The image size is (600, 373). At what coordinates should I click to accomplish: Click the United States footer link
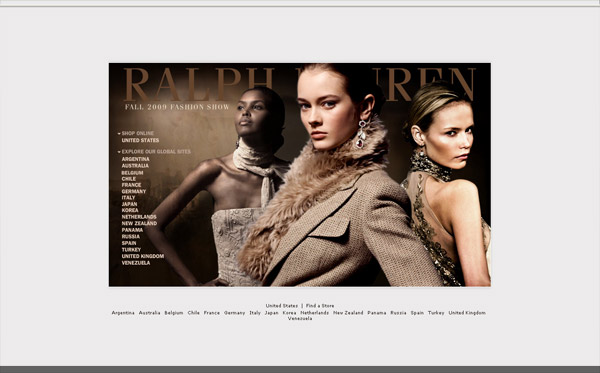[282, 306]
